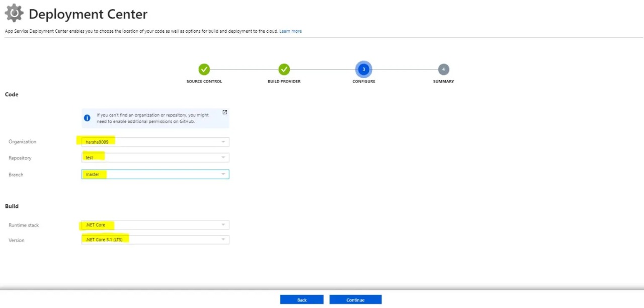Open the Learn more link

point(291,31)
